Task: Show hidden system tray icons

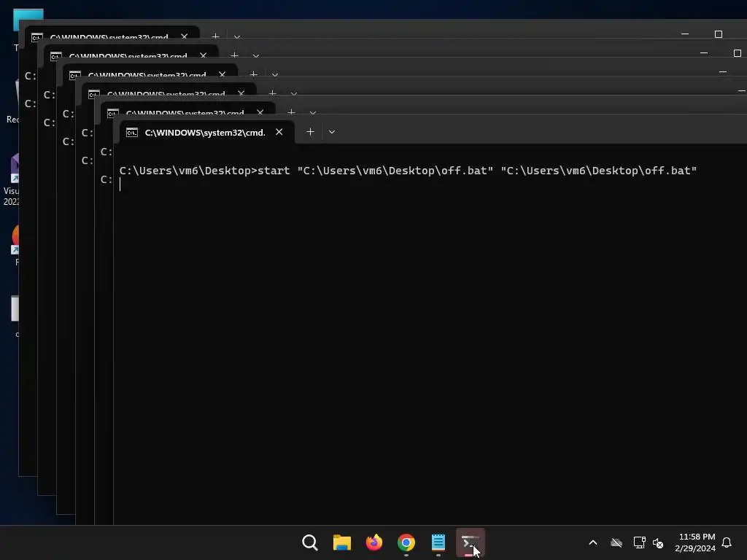Action: click(593, 542)
